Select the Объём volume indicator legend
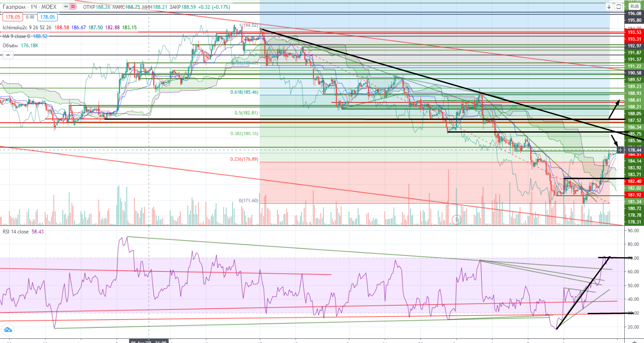Screen dimensions: 644x343 coord(10,46)
